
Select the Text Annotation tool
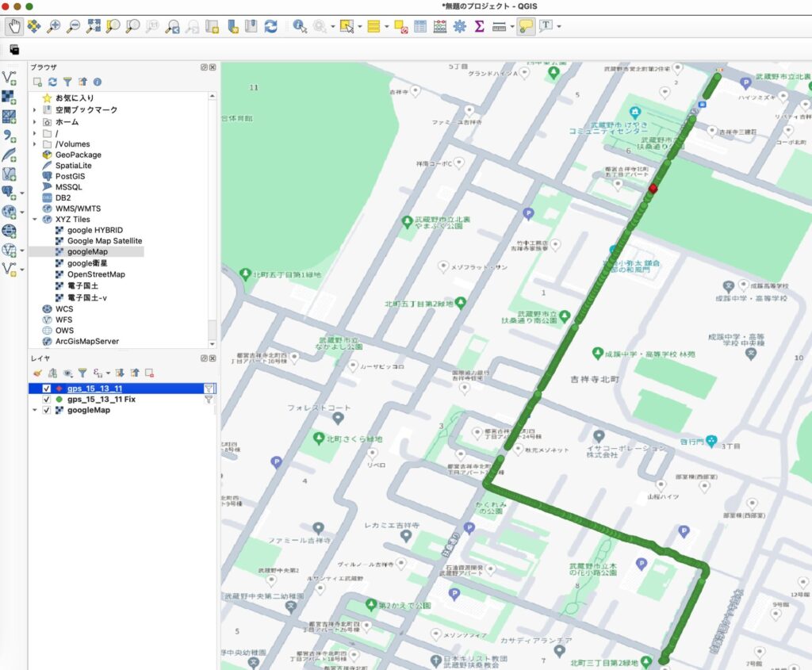point(546,26)
